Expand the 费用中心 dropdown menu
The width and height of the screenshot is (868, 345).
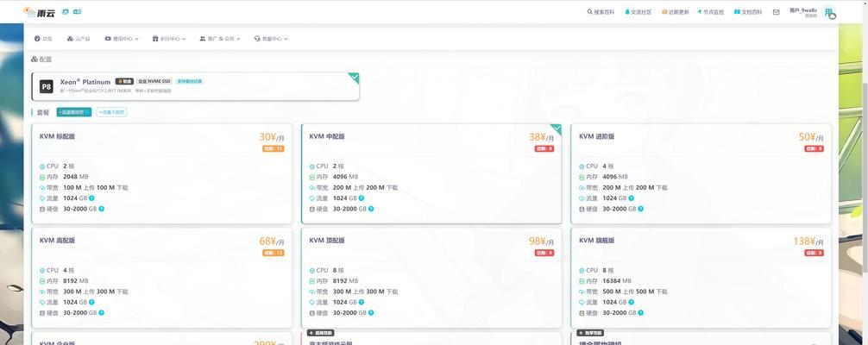pos(122,39)
